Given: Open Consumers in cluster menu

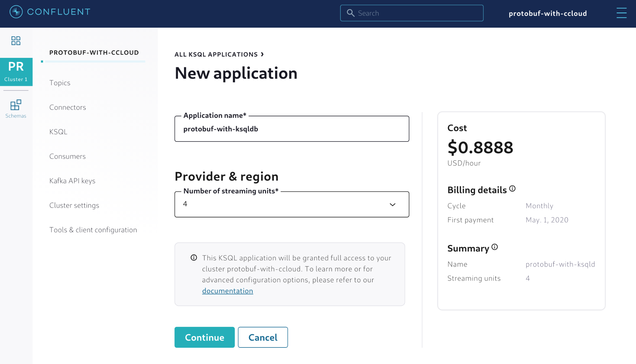Looking at the screenshot, I should click(67, 156).
